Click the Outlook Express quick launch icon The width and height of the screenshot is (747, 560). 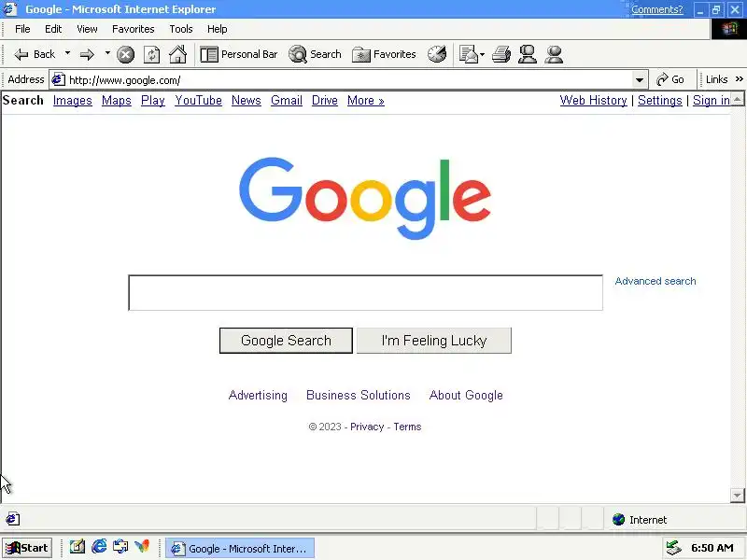pos(120,547)
